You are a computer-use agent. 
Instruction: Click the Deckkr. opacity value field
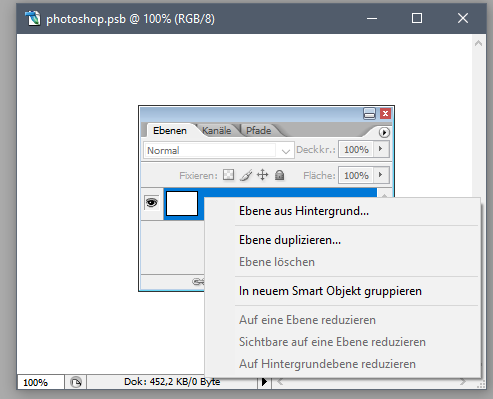pos(356,149)
